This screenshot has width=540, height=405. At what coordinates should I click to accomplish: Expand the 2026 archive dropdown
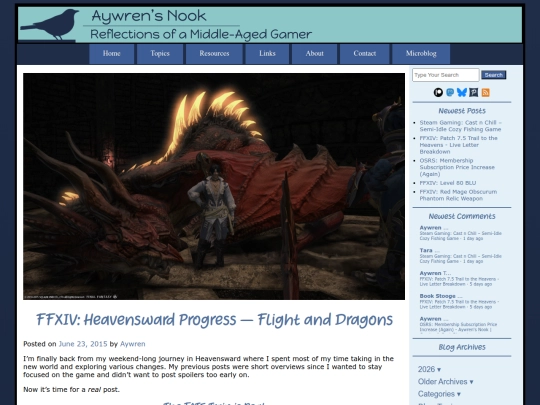click(429, 370)
